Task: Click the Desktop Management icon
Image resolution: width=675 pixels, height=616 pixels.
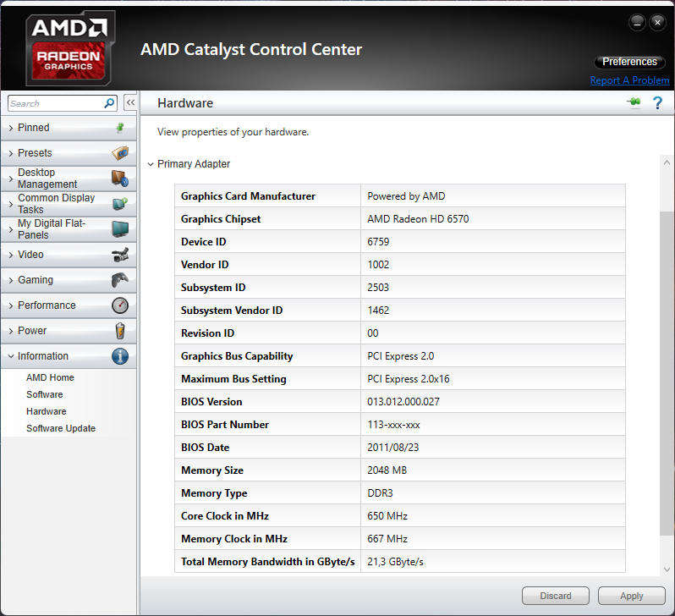Action: [120, 179]
